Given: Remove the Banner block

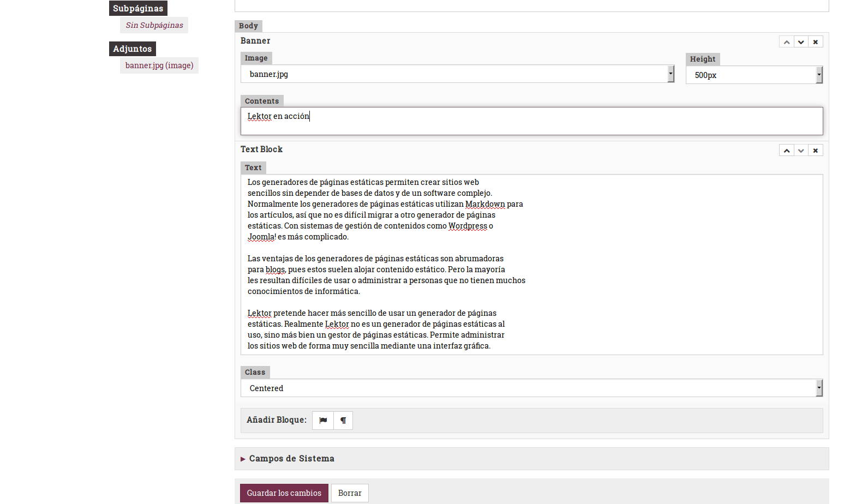Looking at the screenshot, I should (x=816, y=42).
